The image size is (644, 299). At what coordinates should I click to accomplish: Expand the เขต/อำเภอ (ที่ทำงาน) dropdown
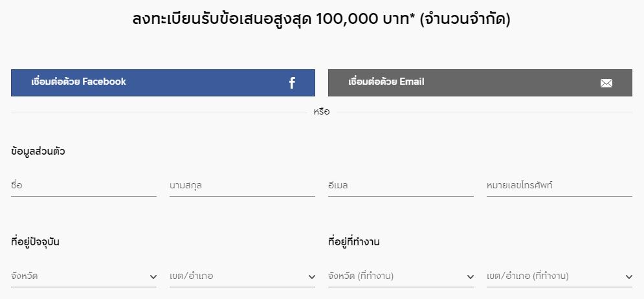[x=553, y=276]
